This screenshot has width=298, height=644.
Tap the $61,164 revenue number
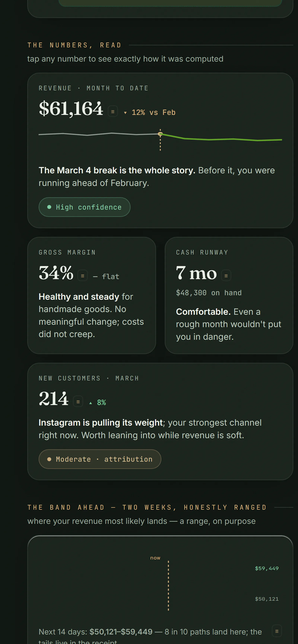(71, 108)
